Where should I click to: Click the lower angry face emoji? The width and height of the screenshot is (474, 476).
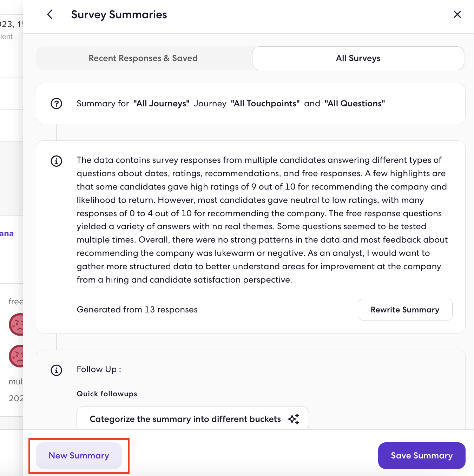(x=17, y=356)
